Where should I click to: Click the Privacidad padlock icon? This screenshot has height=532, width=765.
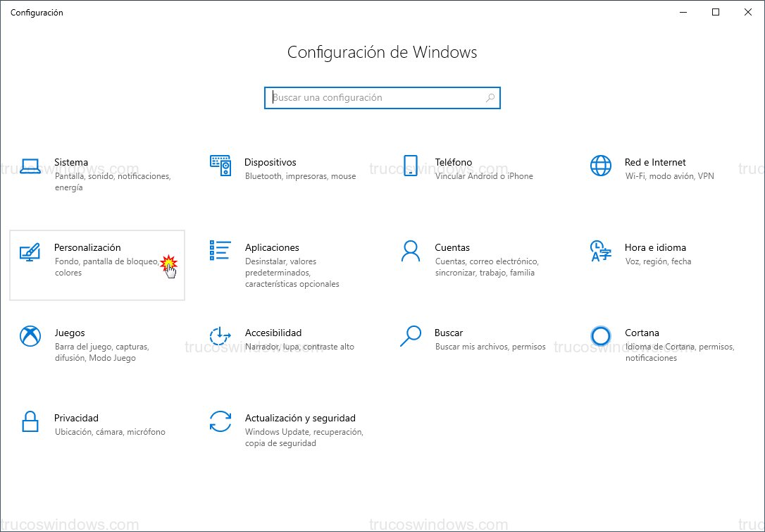pyautogui.click(x=30, y=423)
